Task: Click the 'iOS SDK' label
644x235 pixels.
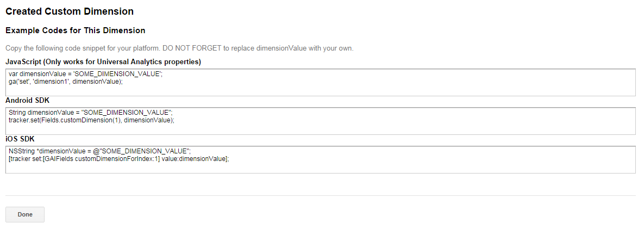Action: [x=20, y=139]
